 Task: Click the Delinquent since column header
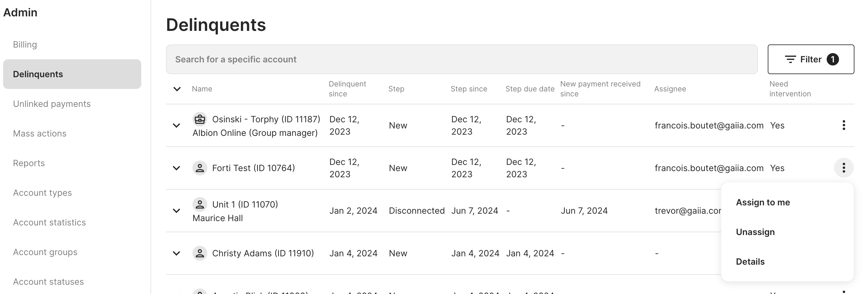click(x=347, y=89)
